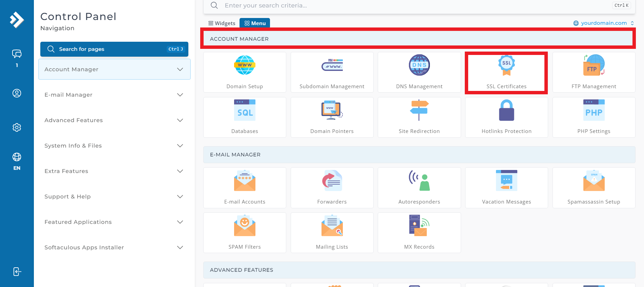The image size is (644, 287).
Task: Open Hotlinks Protection padlock icon
Action: pyautogui.click(x=506, y=110)
